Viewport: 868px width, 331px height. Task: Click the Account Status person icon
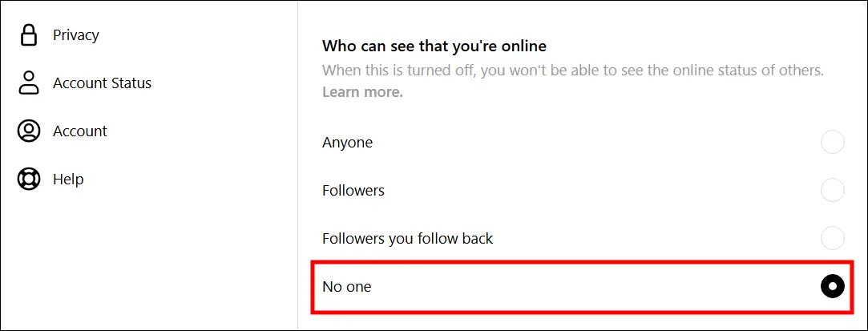(x=29, y=83)
